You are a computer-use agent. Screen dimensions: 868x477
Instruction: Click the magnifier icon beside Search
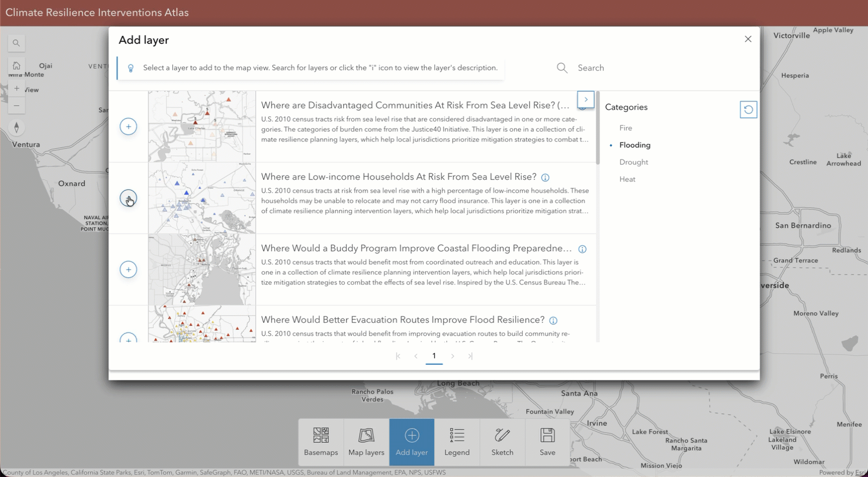click(x=562, y=68)
